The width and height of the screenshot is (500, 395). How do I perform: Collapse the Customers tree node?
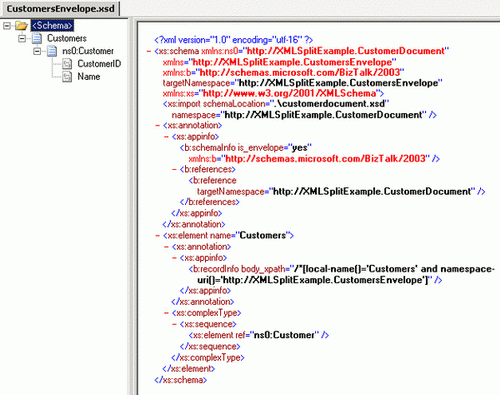[x=22, y=38]
